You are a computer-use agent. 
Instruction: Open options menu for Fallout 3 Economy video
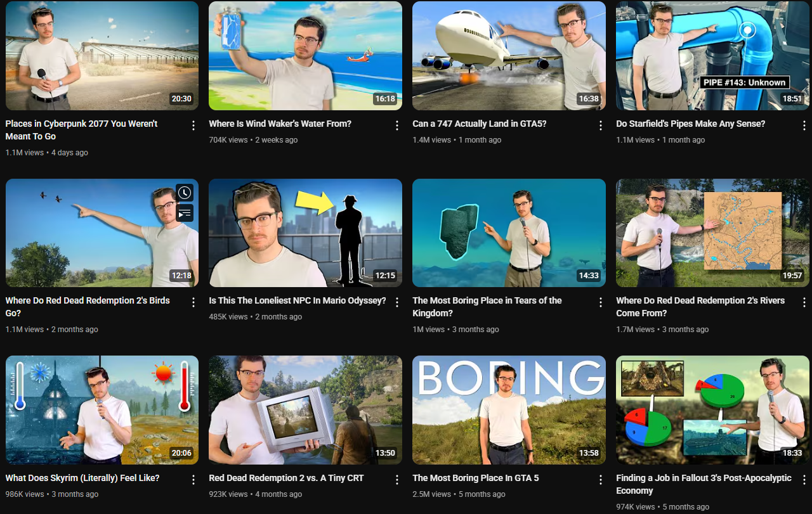coord(804,480)
